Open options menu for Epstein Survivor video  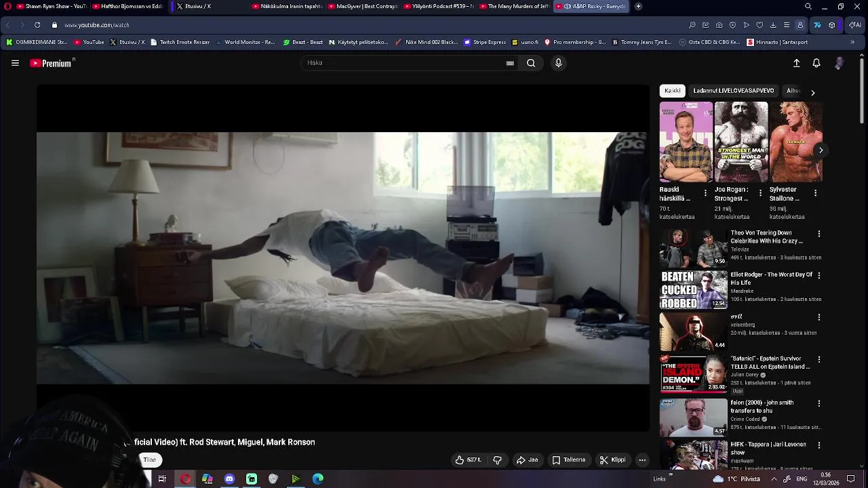tap(818, 360)
